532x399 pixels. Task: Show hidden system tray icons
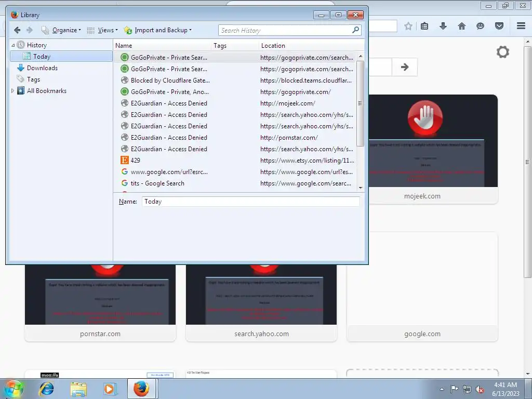tap(442, 389)
